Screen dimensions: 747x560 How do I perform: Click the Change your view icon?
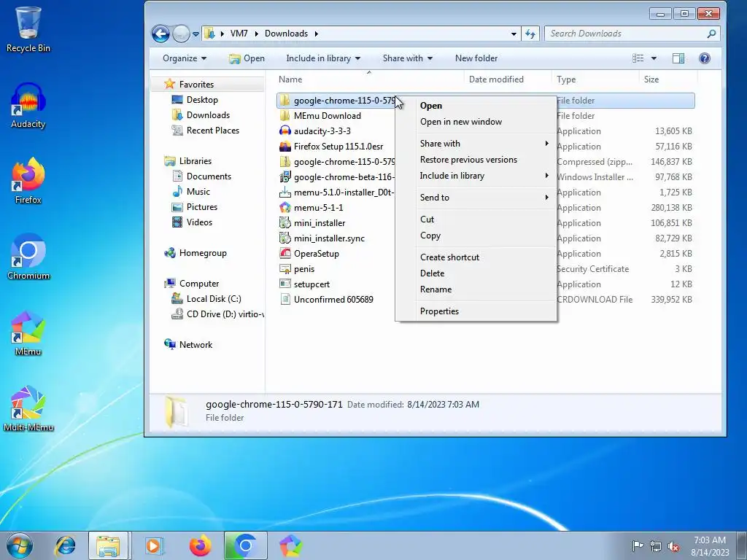[x=638, y=58]
